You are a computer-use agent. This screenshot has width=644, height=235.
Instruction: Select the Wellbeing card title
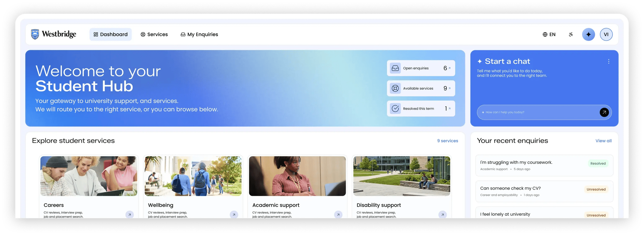[x=160, y=205]
